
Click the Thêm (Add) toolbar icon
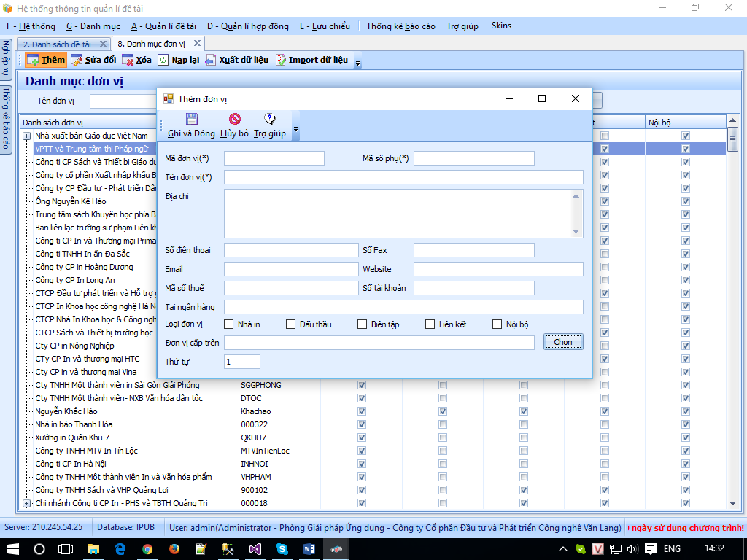coord(33,60)
